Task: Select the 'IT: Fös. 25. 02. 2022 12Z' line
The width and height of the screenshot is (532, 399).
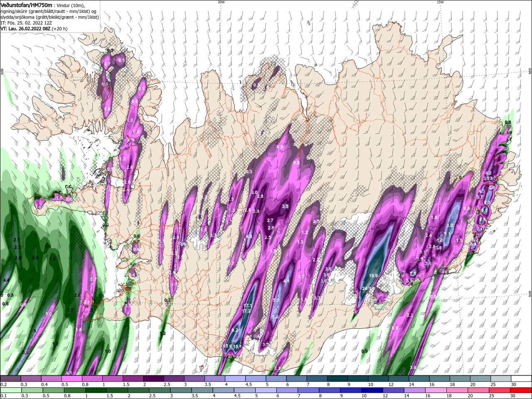Action: pos(25,23)
